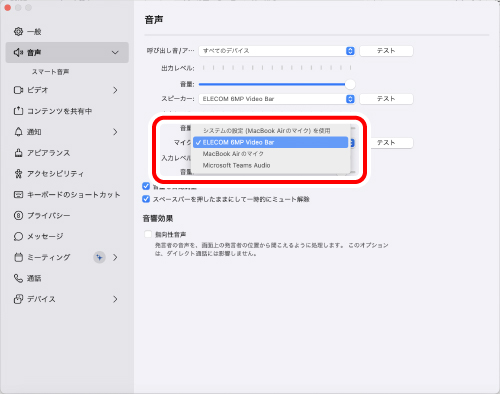Select the 音声 audio speaker icon in sidebar

(x=18, y=52)
